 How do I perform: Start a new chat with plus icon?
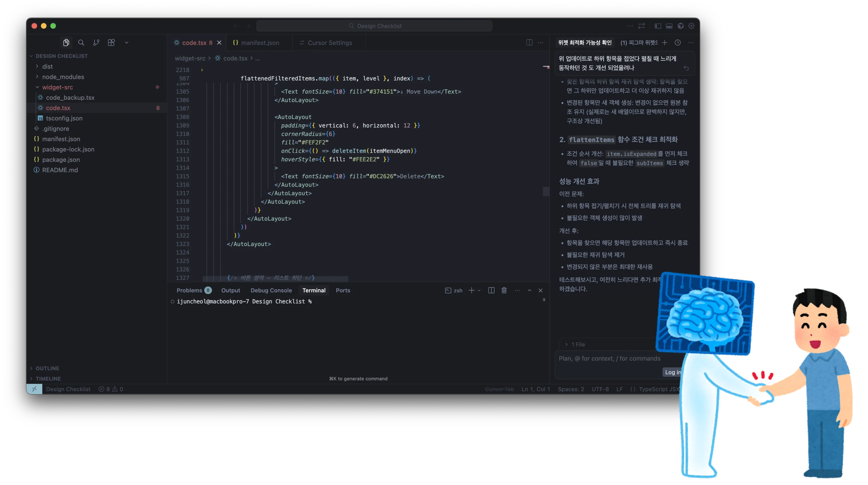point(665,42)
